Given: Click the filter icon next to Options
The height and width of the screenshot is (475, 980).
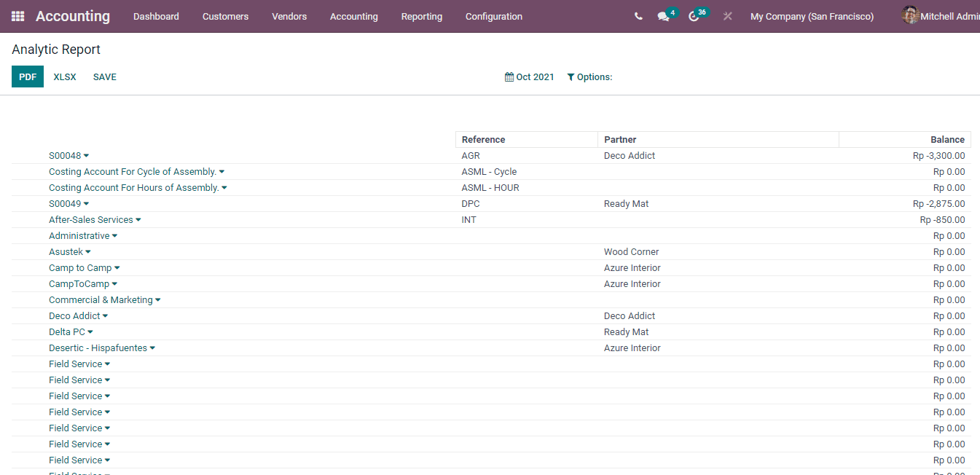Looking at the screenshot, I should coord(570,76).
